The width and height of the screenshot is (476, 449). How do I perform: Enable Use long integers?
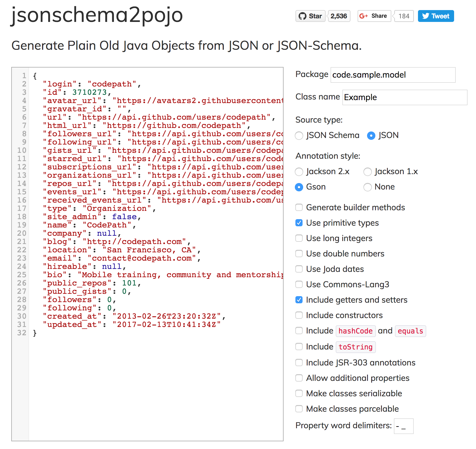click(x=299, y=238)
